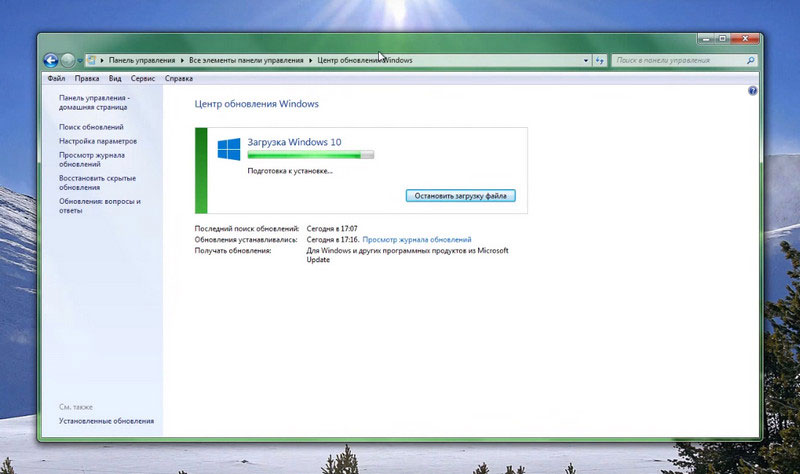Open 'Настройка параметров' in the sidebar
The height and width of the screenshot is (474, 800).
[x=97, y=141]
